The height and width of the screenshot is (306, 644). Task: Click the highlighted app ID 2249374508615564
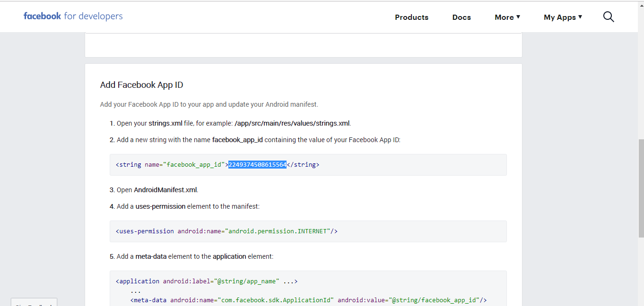click(x=257, y=164)
